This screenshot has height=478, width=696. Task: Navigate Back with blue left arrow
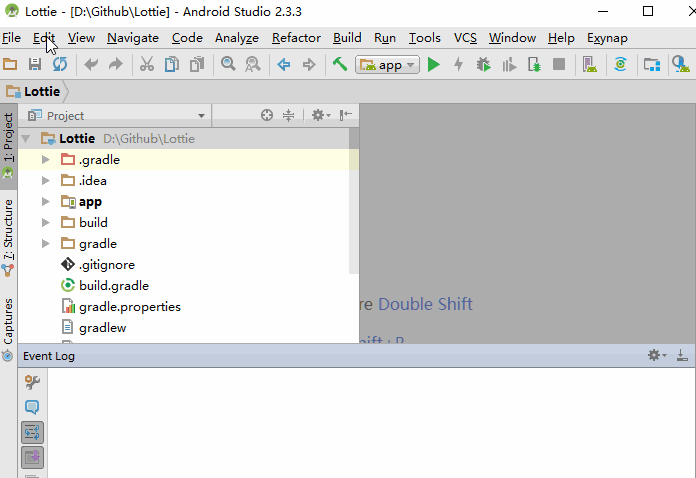[284, 65]
